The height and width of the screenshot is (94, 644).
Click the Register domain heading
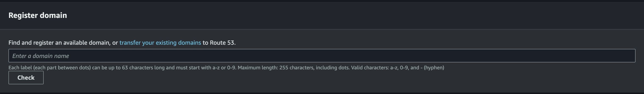(x=38, y=15)
